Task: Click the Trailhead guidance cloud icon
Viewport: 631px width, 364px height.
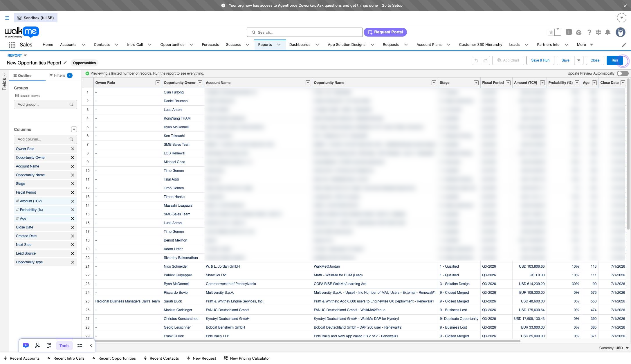Action: (x=579, y=32)
